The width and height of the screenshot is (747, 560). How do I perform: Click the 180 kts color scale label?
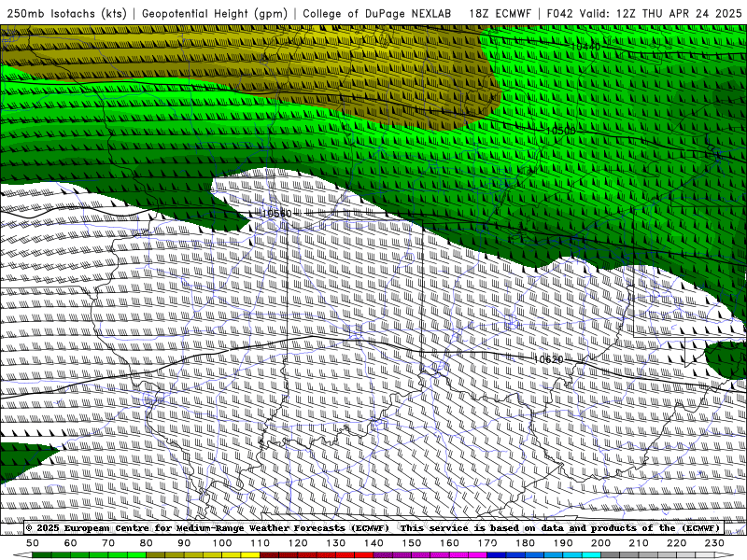point(525,543)
